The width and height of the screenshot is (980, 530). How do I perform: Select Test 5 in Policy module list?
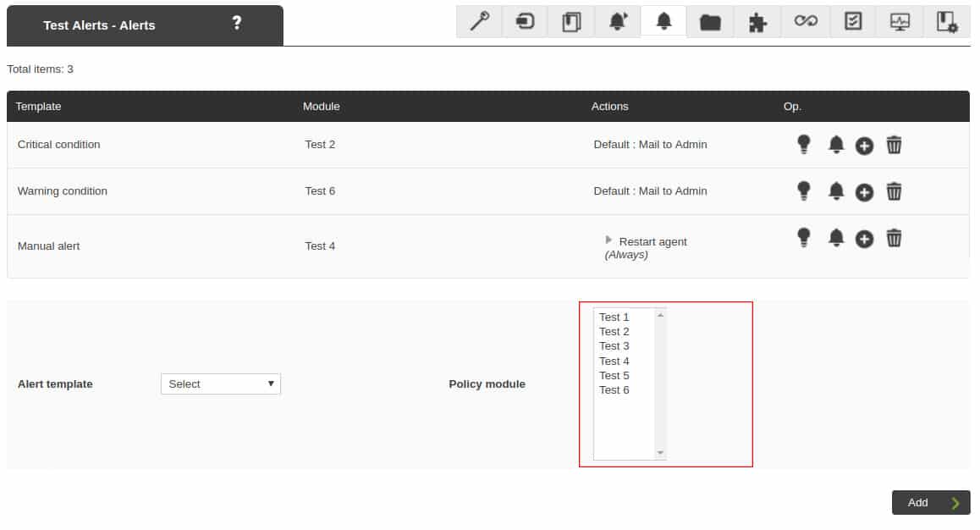pyautogui.click(x=614, y=375)
